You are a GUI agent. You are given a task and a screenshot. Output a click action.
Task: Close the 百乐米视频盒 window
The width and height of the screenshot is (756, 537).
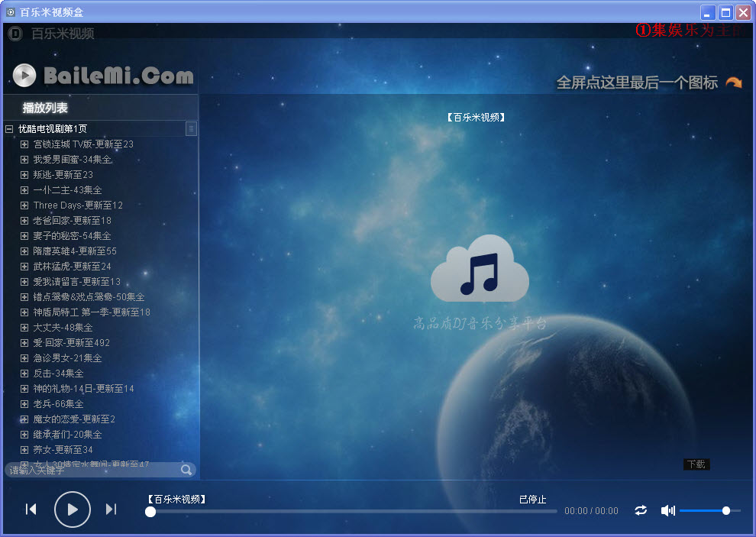point(744,12)
